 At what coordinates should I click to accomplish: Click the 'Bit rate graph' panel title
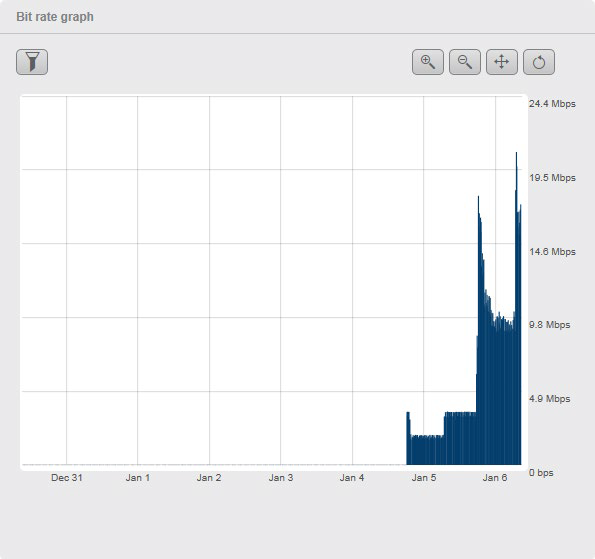point(55,17)
